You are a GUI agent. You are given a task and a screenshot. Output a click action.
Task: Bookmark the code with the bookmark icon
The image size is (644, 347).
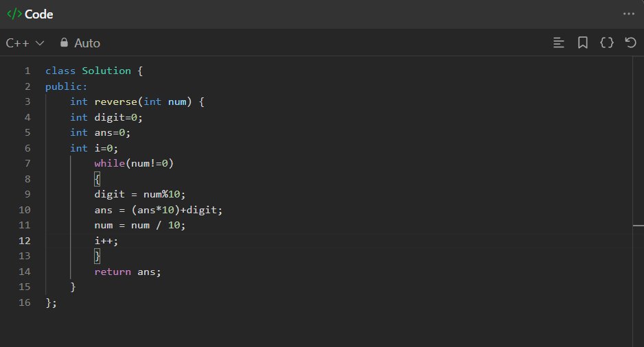click(x=582, y=43)
